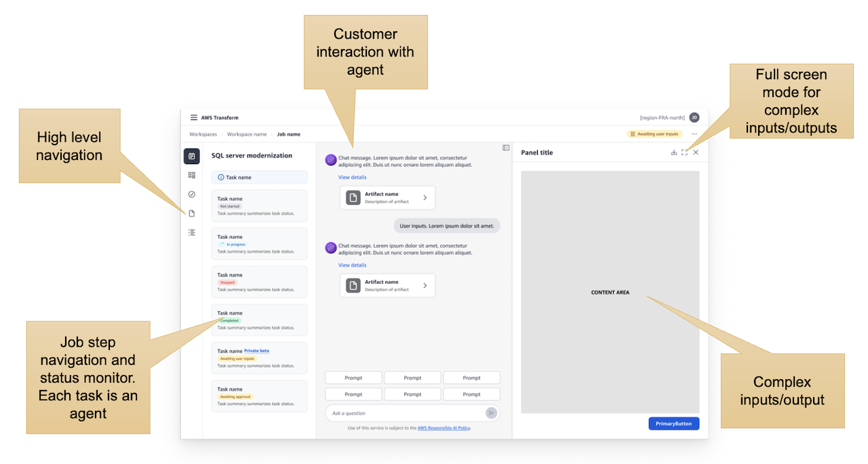Download panel content with the download icon
868x464 pixels.
pyautogui.click(x=674, y=153)
